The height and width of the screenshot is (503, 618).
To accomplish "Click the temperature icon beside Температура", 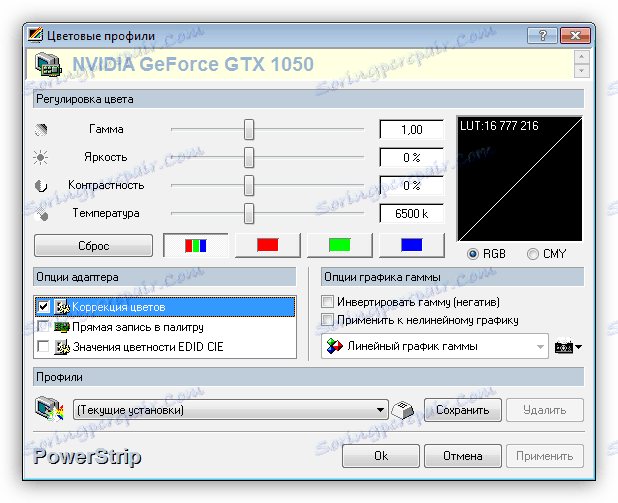I will click(41, 214).
